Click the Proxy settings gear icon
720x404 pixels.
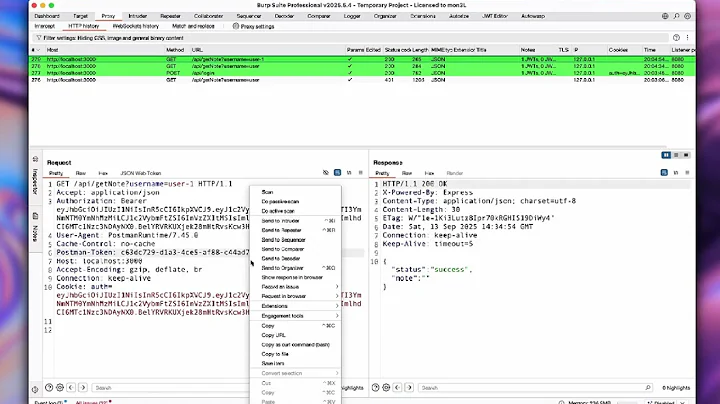[236, 26]
